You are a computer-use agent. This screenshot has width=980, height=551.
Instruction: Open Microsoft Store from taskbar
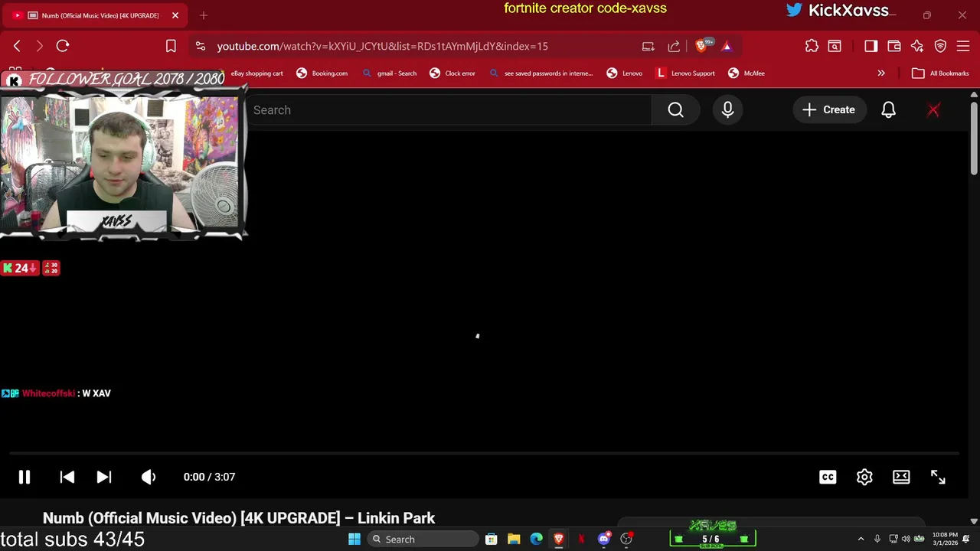pos(492,540)
